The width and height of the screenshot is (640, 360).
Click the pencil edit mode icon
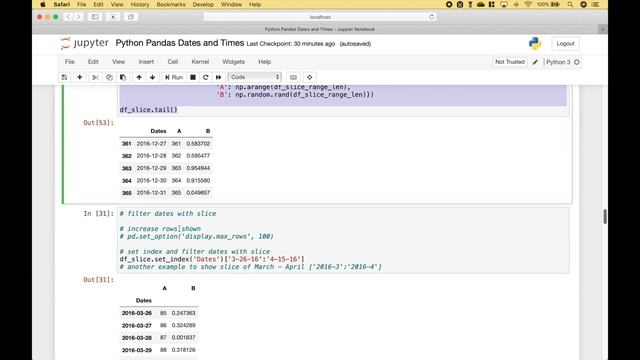(x=535, y=62)
